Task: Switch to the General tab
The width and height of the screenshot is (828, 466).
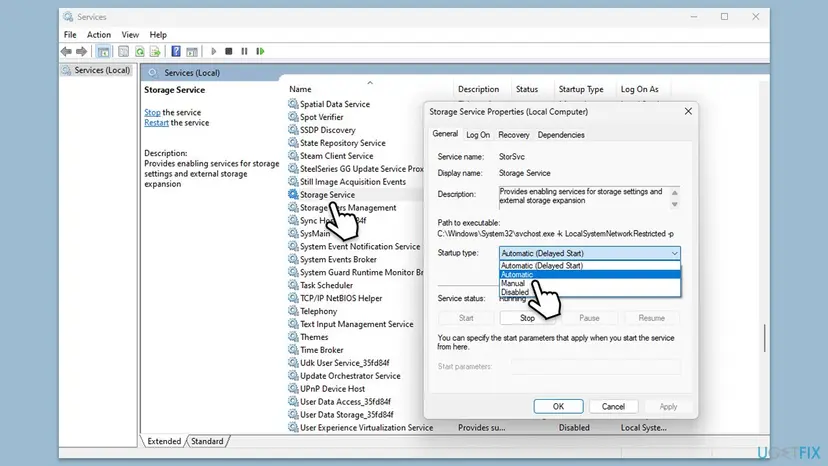Action: tap(445, 134)
